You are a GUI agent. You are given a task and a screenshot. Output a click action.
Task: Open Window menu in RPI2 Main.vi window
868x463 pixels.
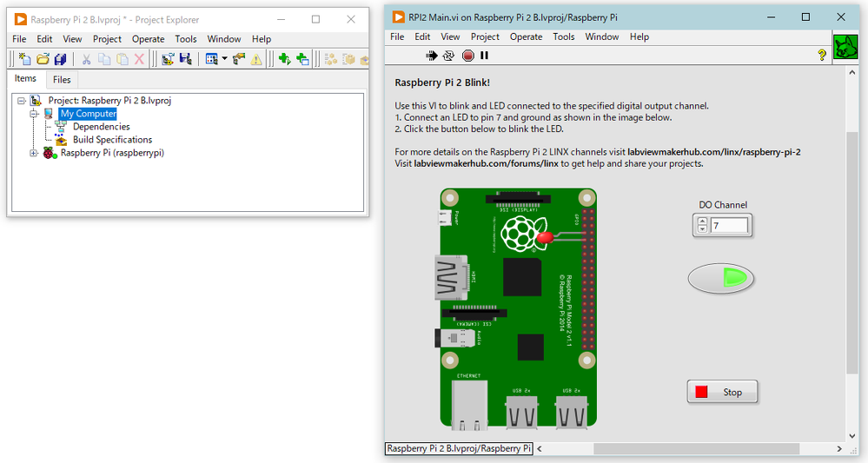[602, 36]
